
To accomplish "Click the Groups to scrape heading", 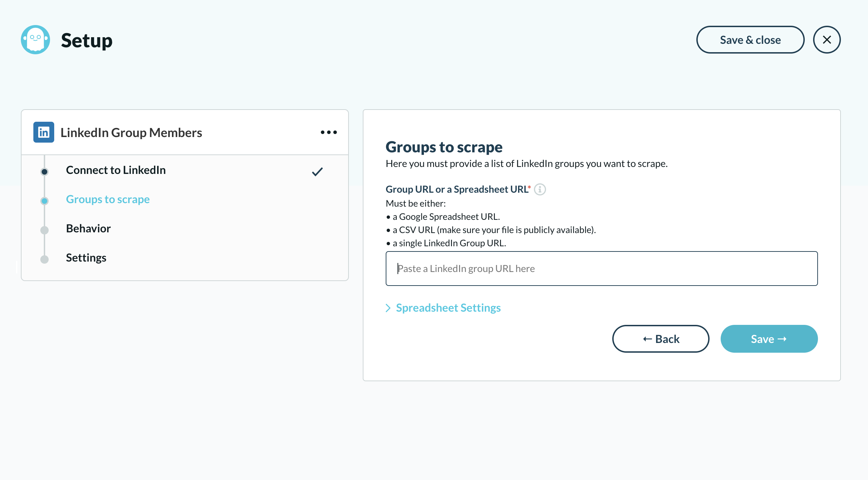I will (x=444, y=147).
